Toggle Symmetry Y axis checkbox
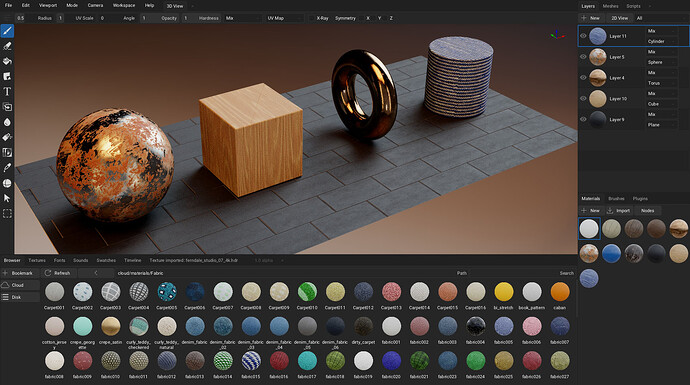Image resolution: width=690 pixels, height=385 pixels. point(374,18)
